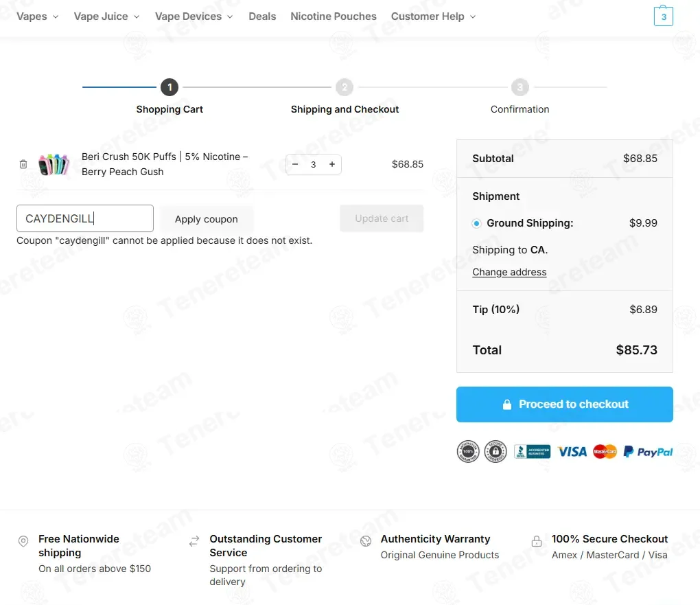Go to step 3 Confirmation
The width and height of the screenshot is (700, 605).
point(520,97)
